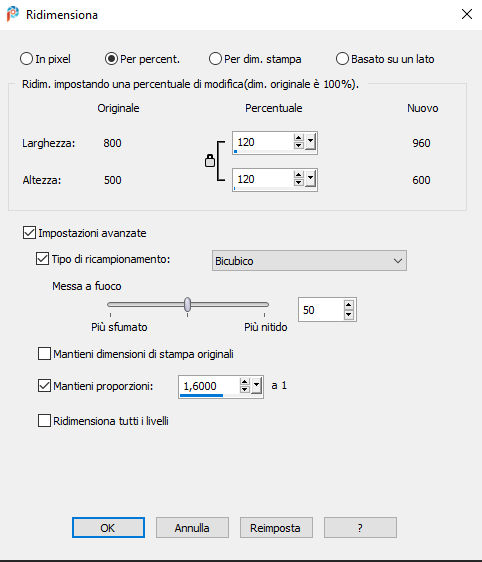Select the In pixel radio button
The height and width of the screenshot is (562, 482).
27,59
